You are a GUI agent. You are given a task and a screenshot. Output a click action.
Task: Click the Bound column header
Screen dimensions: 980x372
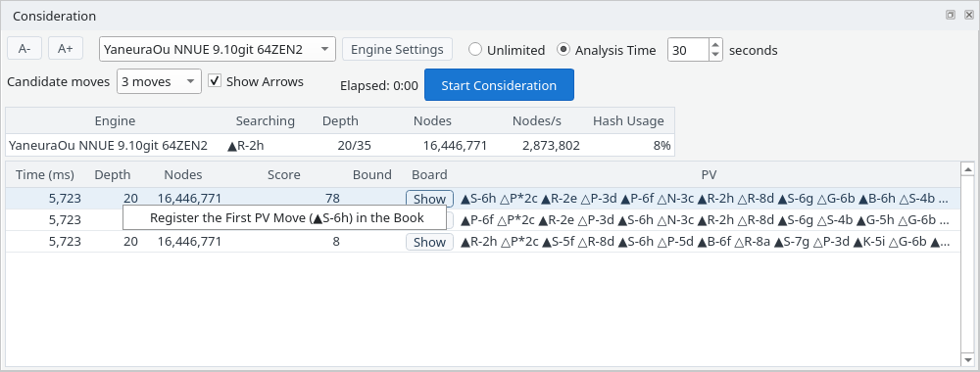pyautogui.click(x=371, y=175)
